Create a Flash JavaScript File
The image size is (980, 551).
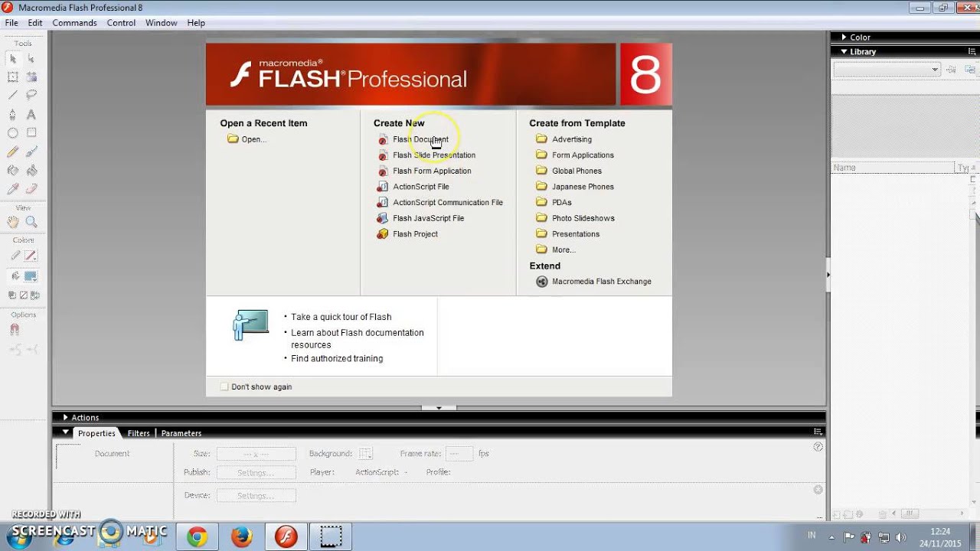[x=429, y=218]
